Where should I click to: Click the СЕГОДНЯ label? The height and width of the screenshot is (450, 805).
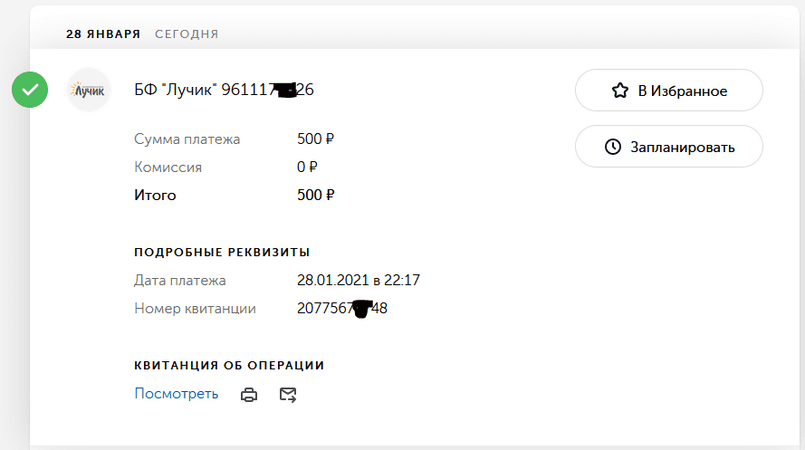(187, 34)
